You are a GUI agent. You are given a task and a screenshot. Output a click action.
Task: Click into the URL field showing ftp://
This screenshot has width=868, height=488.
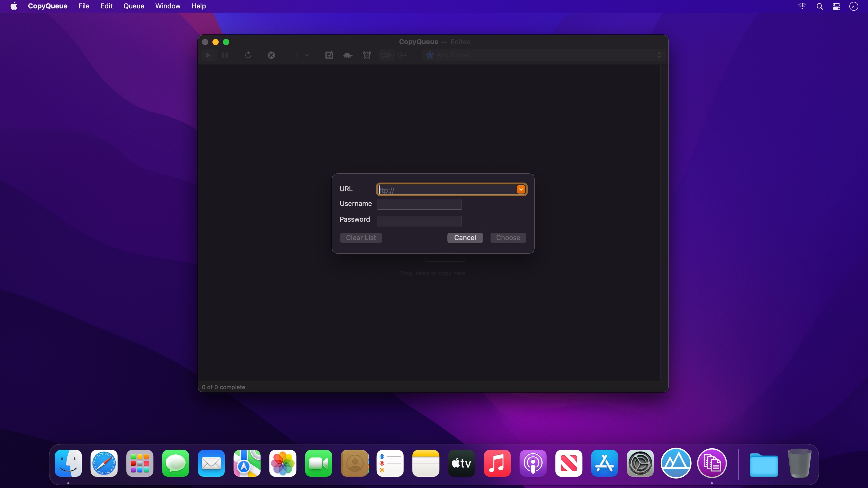coord(446,190)
